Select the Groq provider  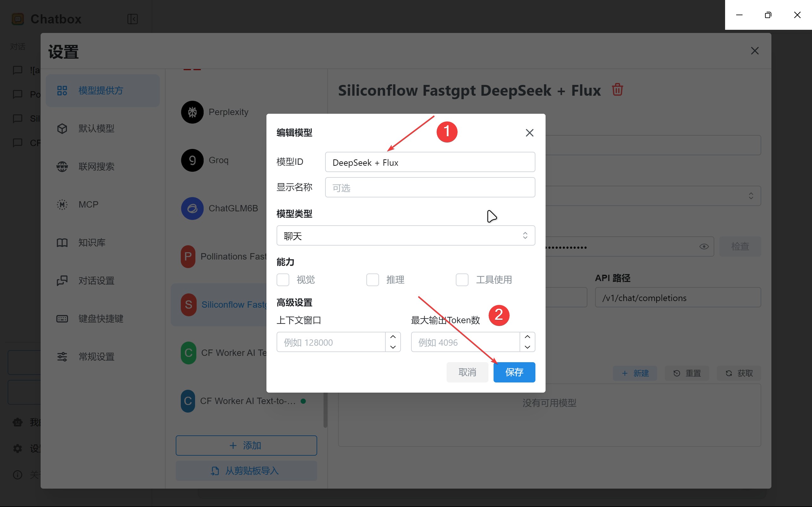218,160
